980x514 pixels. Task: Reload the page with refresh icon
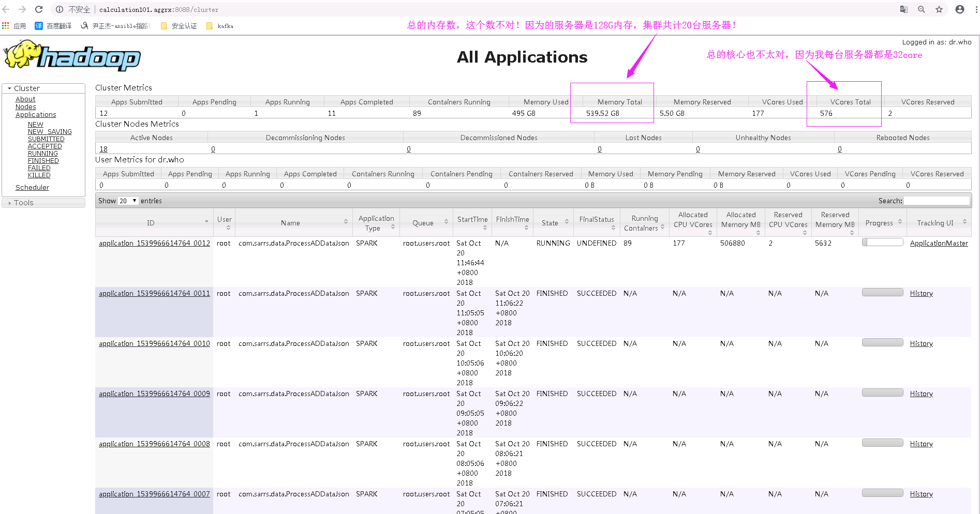coord(39,9)
